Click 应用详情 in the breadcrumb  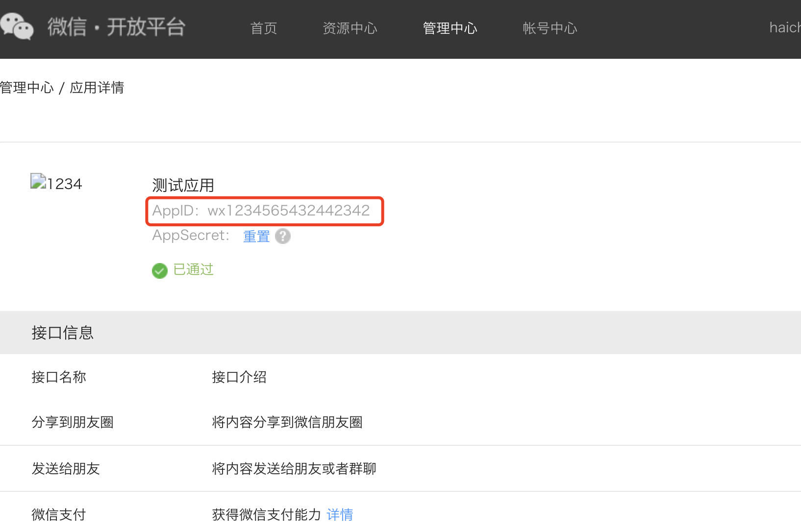(x=97, y=88)
